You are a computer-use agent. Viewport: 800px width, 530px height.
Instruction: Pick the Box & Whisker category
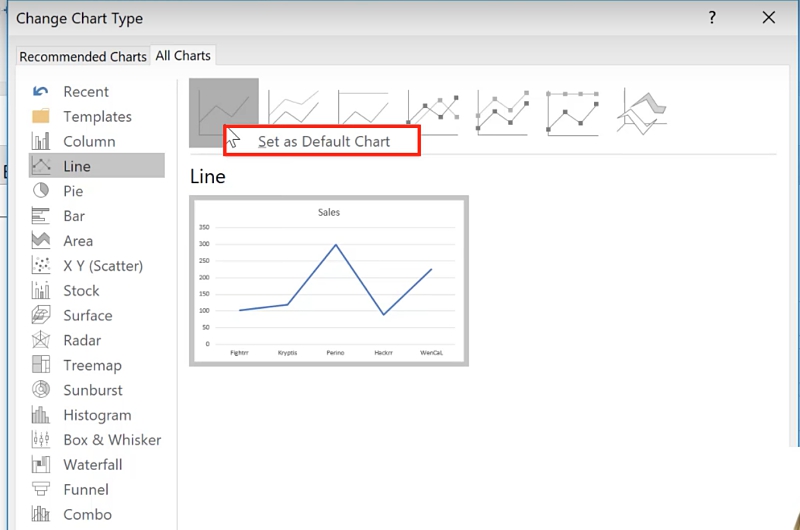(x=112, y=440)
